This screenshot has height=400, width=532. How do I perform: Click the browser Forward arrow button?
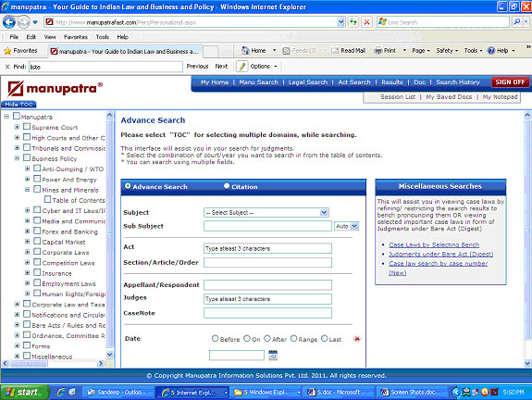pyautogui.click(x=23, y=22)
